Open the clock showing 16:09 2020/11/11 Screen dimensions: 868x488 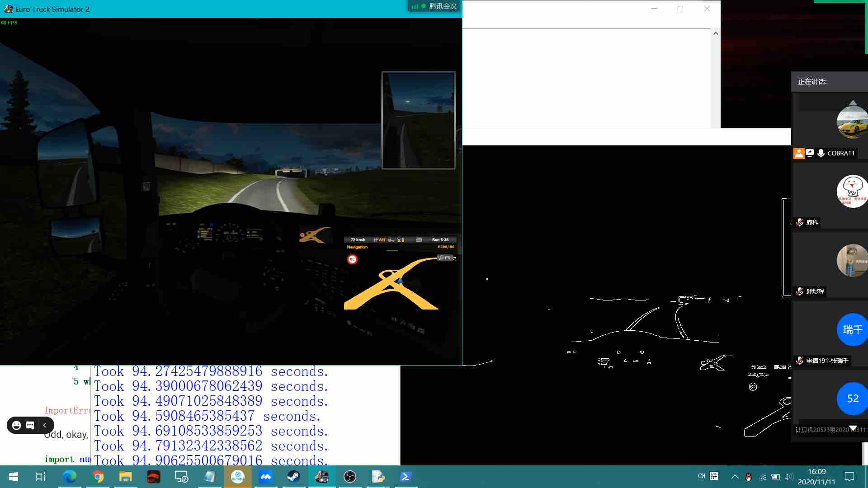point(816,477)
